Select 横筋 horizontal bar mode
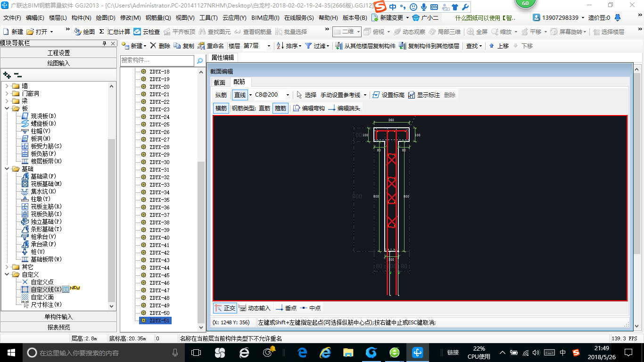This screenshot has width=644, height=362. tap(221, 108)
